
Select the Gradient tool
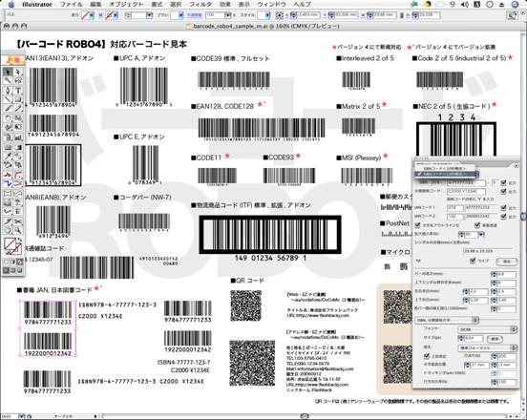tap(18, 147)
